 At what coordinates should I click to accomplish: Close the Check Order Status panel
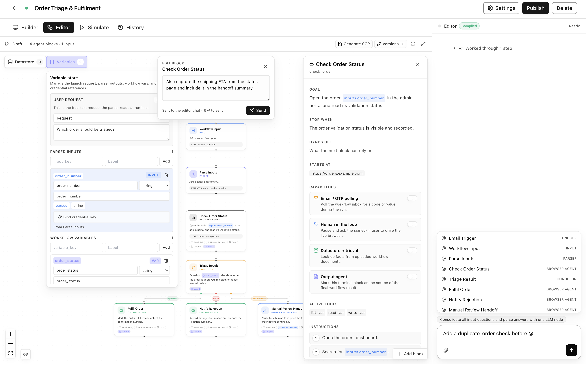point(419,65)
